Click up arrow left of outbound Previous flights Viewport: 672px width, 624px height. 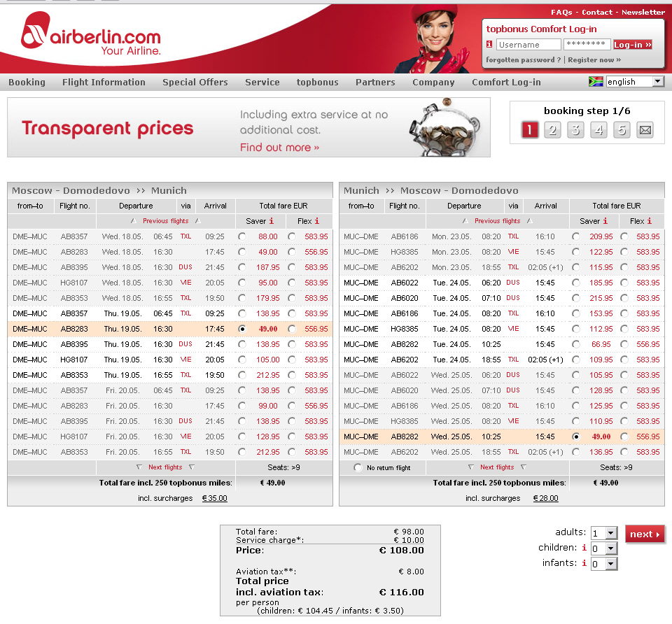point(133,220)
